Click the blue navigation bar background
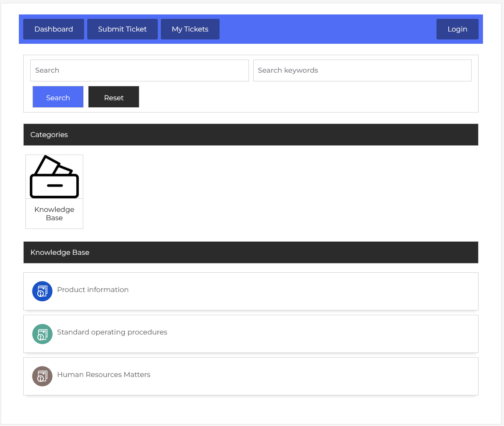This screenshot has width=504, height=426. coord(328,29)
